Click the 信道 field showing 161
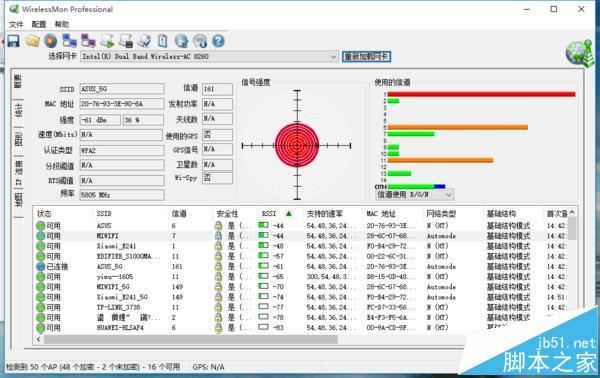Image resolution: width=600 pixels, height=378 pixels. pyautogui.click(x=217, y=89)
